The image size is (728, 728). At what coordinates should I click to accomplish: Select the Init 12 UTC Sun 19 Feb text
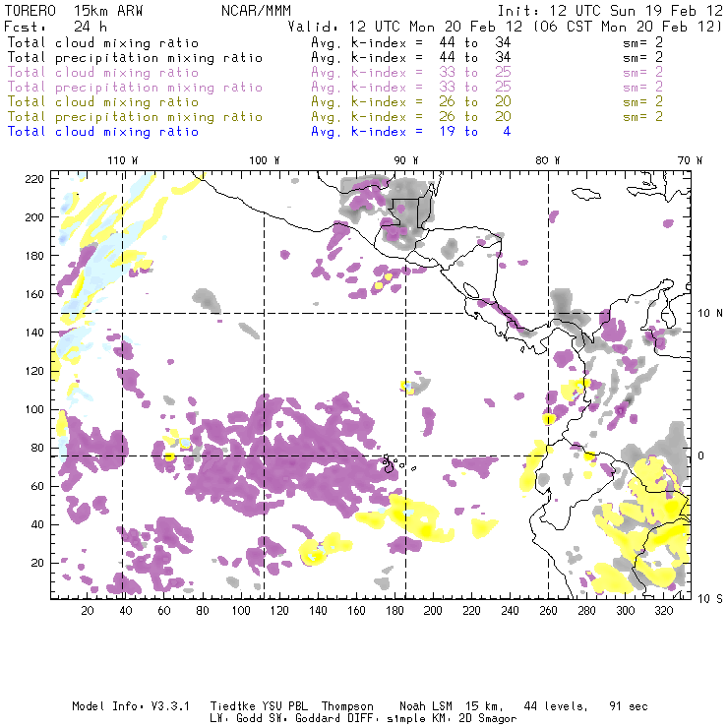tap(610, 10)
